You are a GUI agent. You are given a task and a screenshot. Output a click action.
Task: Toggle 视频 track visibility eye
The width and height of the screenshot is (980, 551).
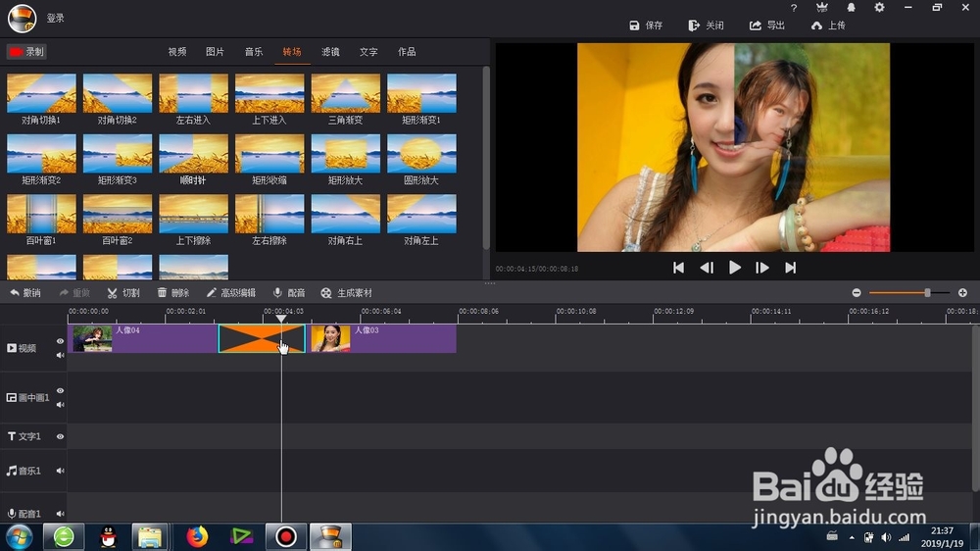coord(60,341)
